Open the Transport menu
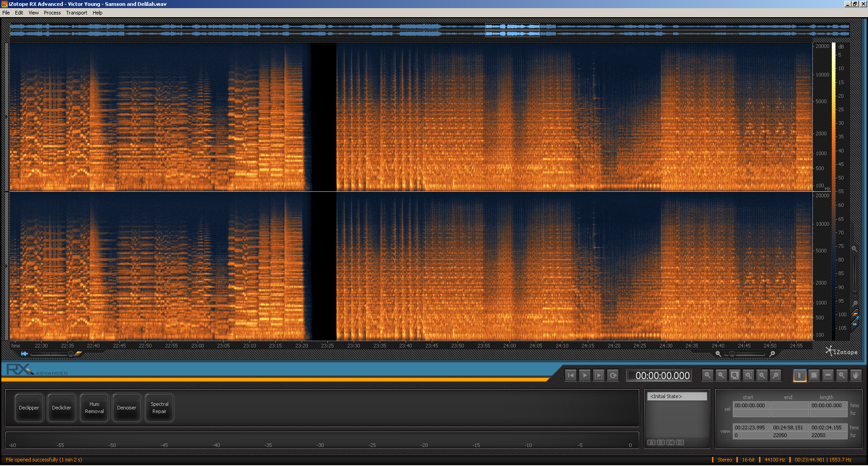868x466 pixels. [x=76, y=13]
